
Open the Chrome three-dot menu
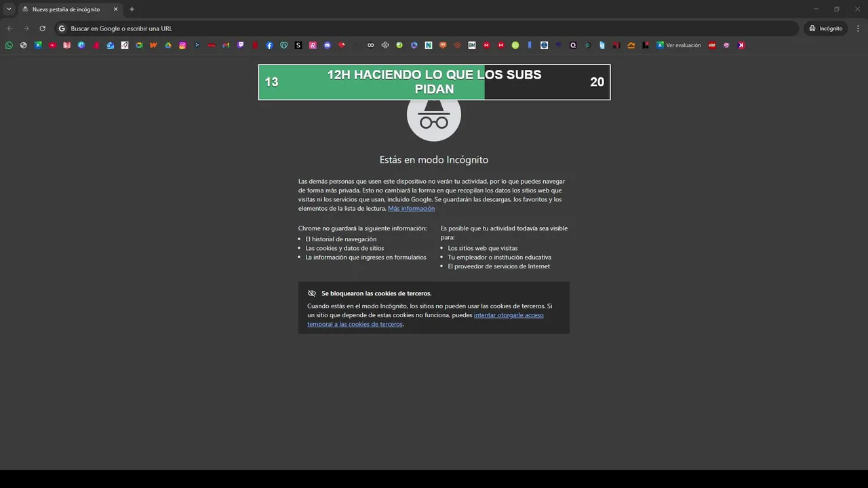[x=858, y=28]
